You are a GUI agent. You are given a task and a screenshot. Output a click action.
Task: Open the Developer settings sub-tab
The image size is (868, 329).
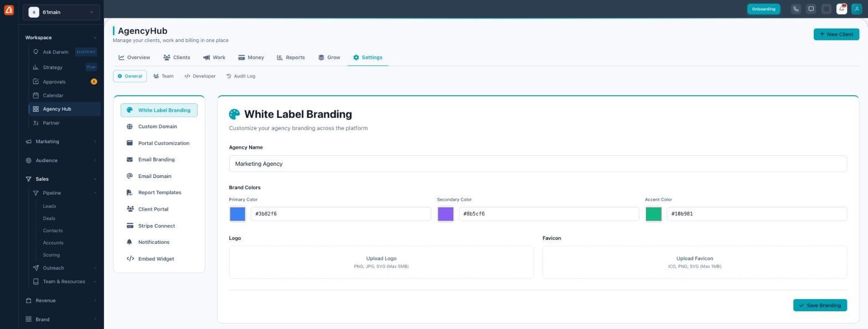(x=200, y=76)
